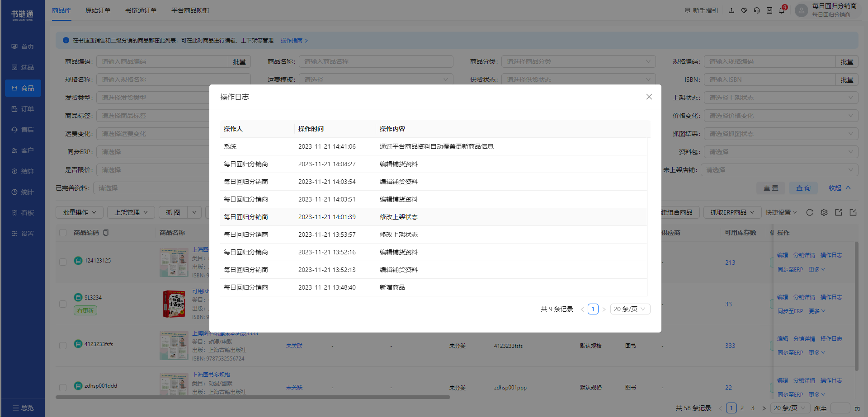This screenshot has width=868, height=417.
Task: Switch to the 商品库 tab
Action: pos(61,10)
